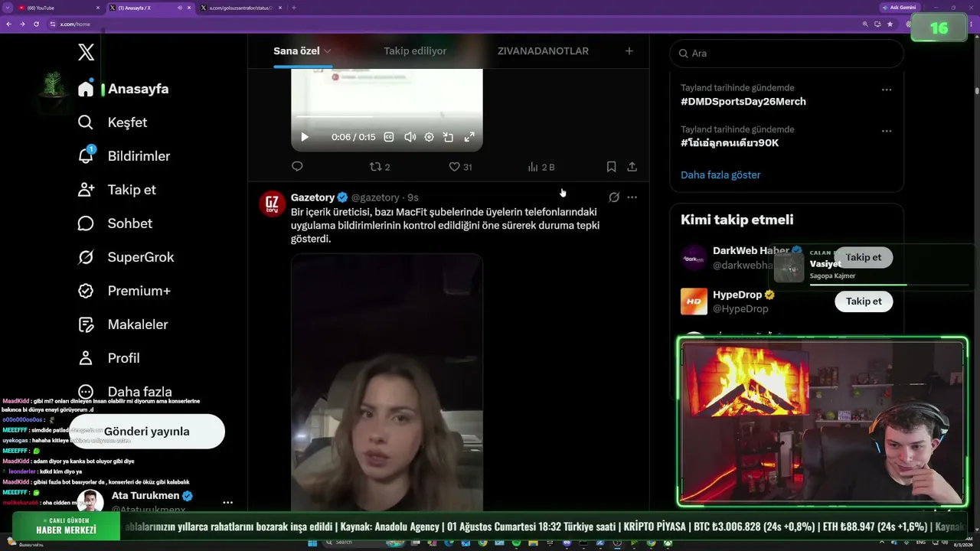Go back in browser history
Viewport: 980px width, 551px height.
(x=8, y=24)
